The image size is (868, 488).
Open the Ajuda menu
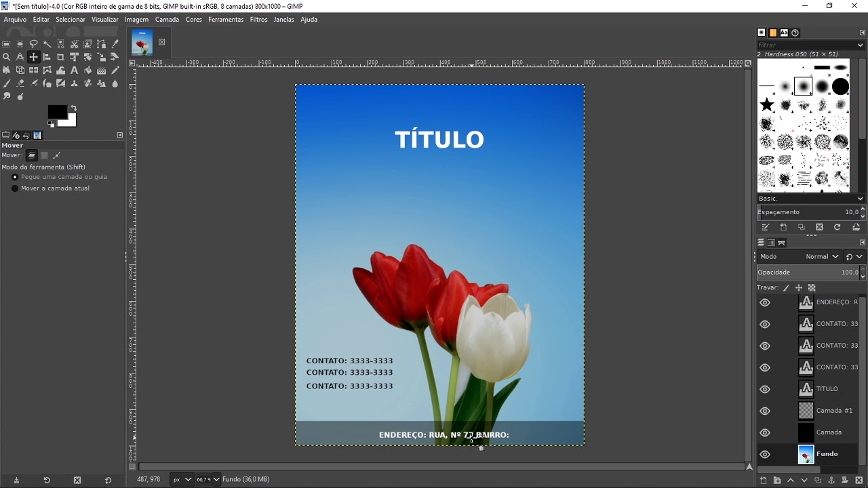click(x=309, y=20)
